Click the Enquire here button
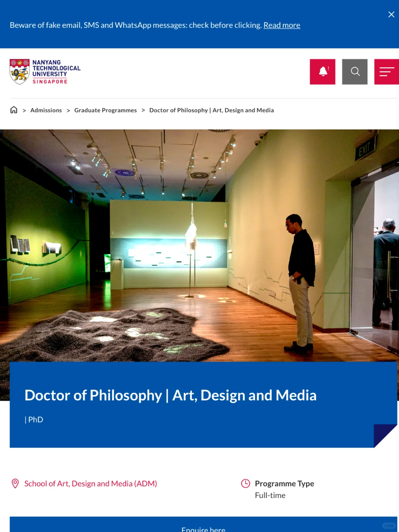 pos(204,525)
